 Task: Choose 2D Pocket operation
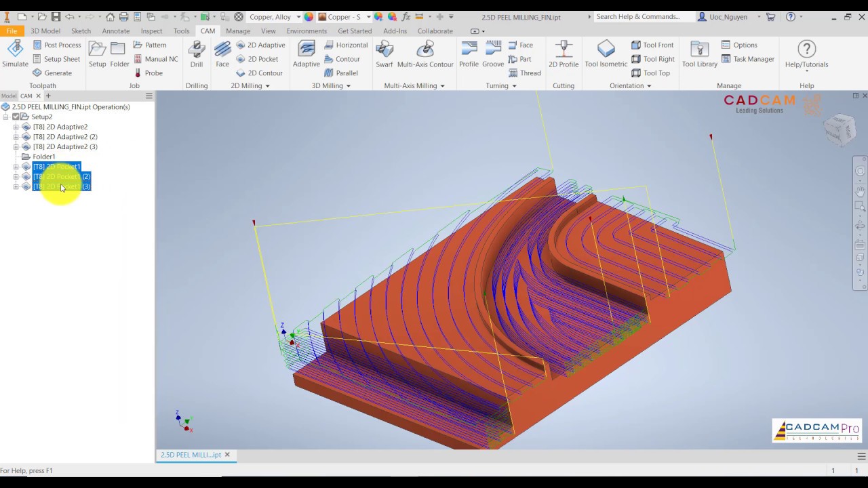[257, 59]
